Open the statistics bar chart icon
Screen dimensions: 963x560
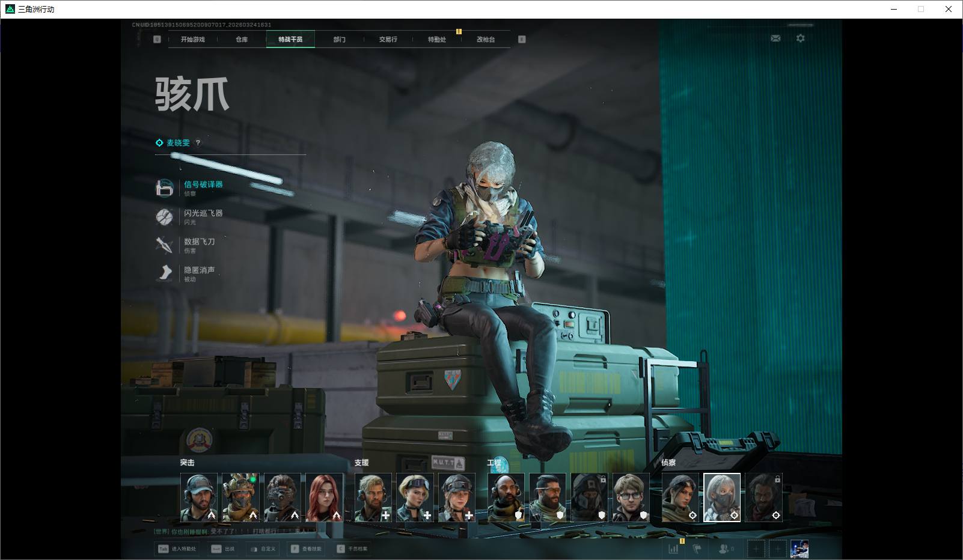click(x=674, y=549)
